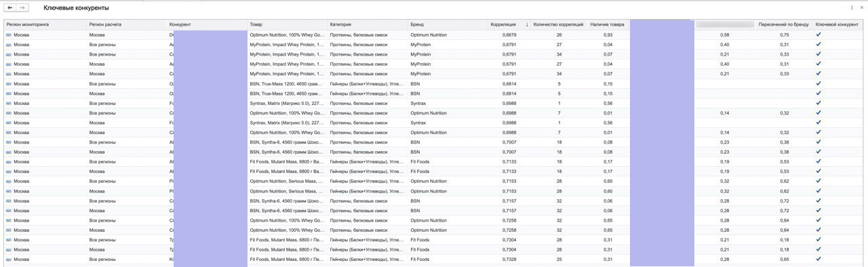Close the Ключевые конкуренты form
Image resolution: width=868 pixels, height=267 pixels.
(x=862, y=7)
